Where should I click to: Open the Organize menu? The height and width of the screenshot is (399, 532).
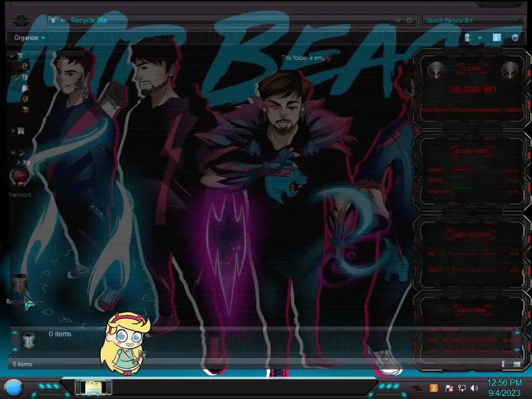coord(29,37)
